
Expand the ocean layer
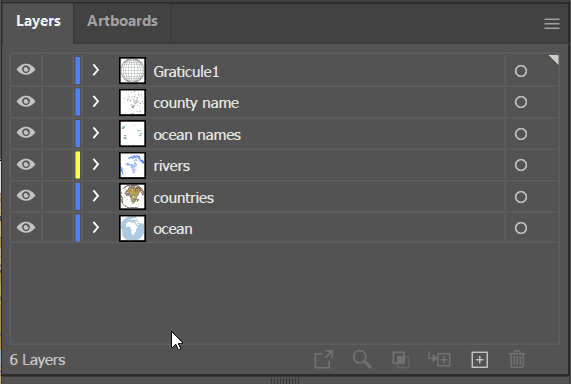(96, 227)
